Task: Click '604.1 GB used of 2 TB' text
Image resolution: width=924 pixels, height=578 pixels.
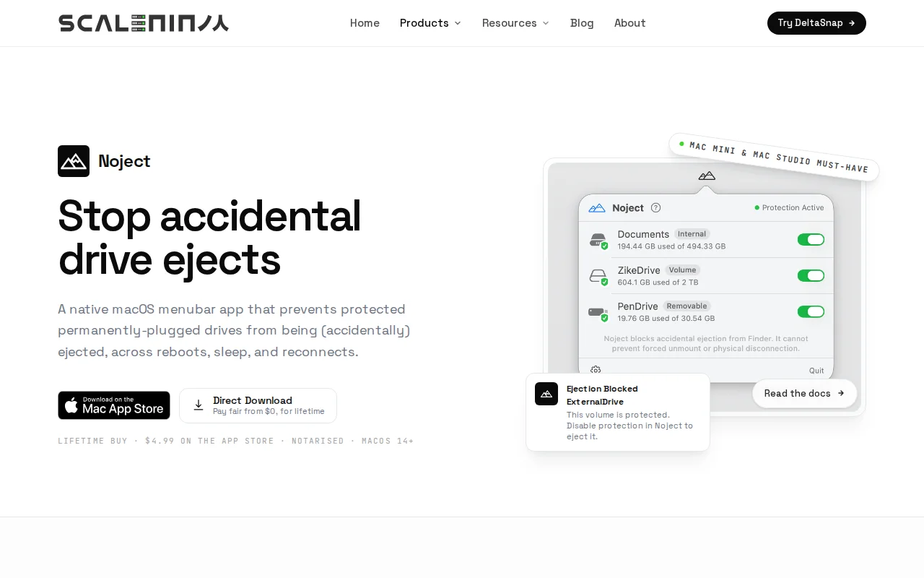Action: point(658,282)
